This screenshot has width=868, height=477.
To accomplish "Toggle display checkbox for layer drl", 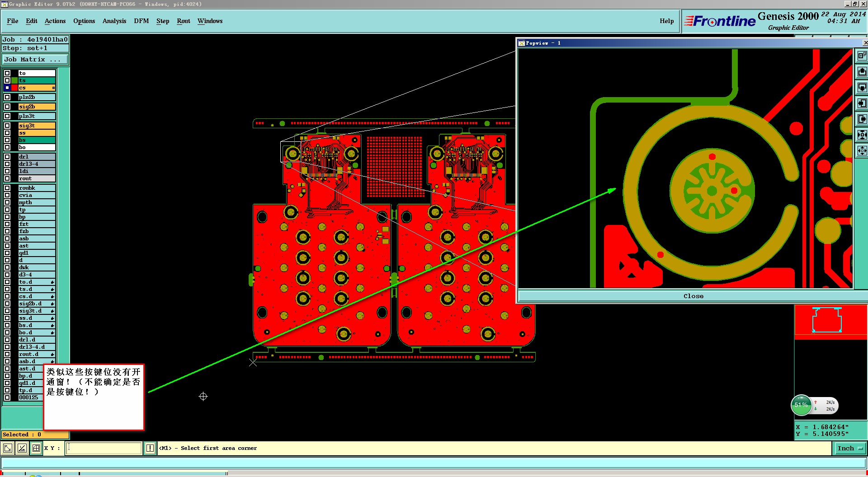I will click(7, 157).
